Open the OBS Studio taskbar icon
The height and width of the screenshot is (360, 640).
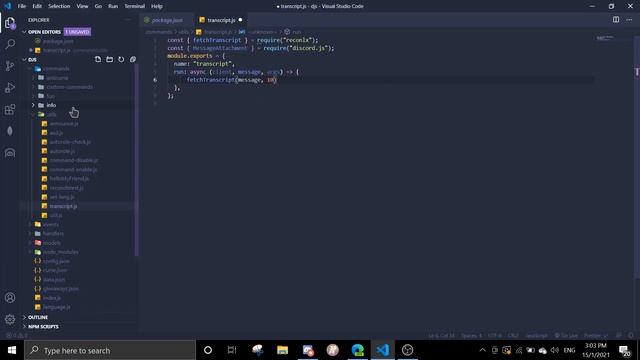[x=407, y=350]
